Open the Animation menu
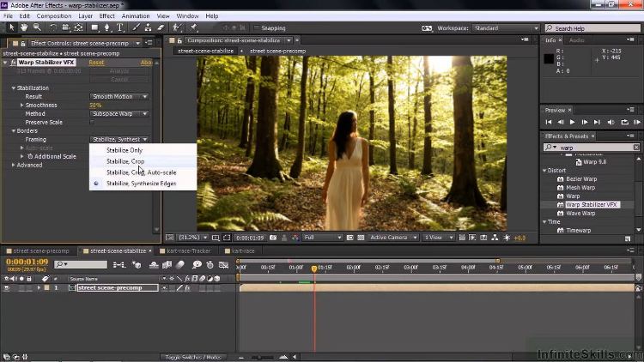The width and height of the screenshot is (644, 362). click(x=135, y=15)
